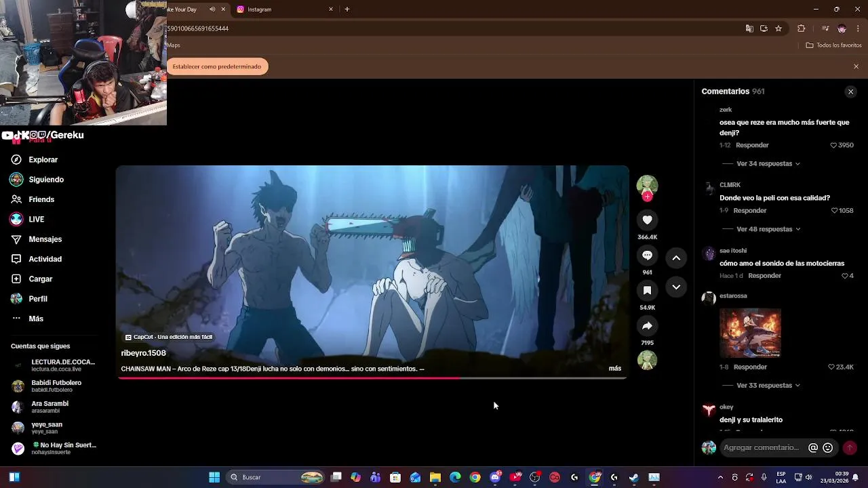Open Explorar in sidebar
This screenshot has width=868, height=488.
pyautogui.click(x=43, y=160)
